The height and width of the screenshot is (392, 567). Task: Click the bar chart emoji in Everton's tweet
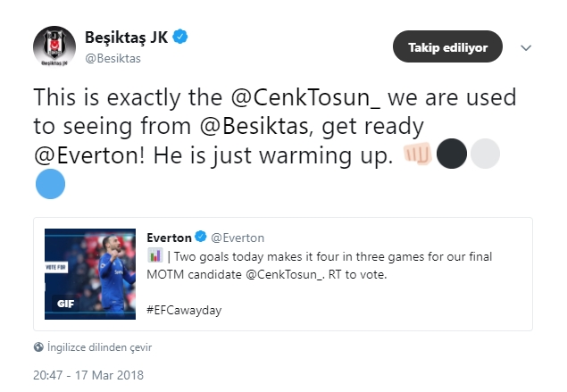pyautogui.click(x=154, y=256)
